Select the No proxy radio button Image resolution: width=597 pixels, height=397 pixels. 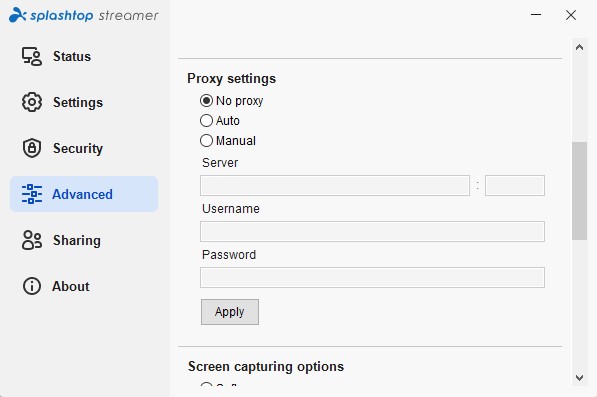coord(206,101)
